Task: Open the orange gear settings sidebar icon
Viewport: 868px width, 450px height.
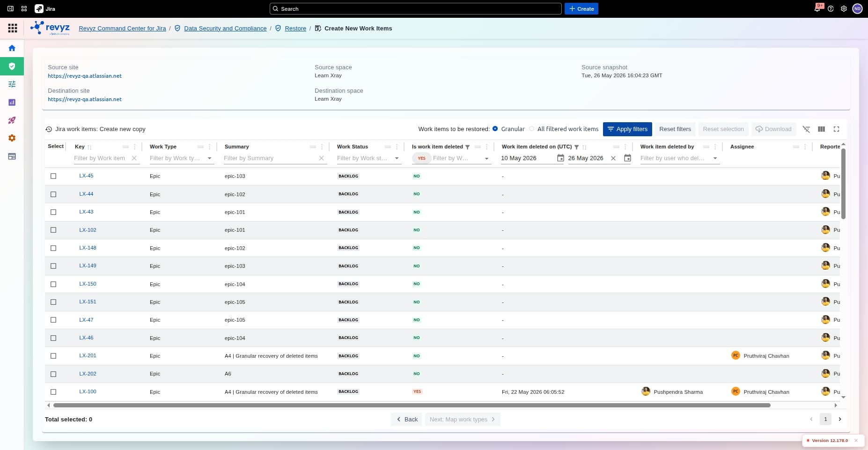Action: (x=12, y=138)
